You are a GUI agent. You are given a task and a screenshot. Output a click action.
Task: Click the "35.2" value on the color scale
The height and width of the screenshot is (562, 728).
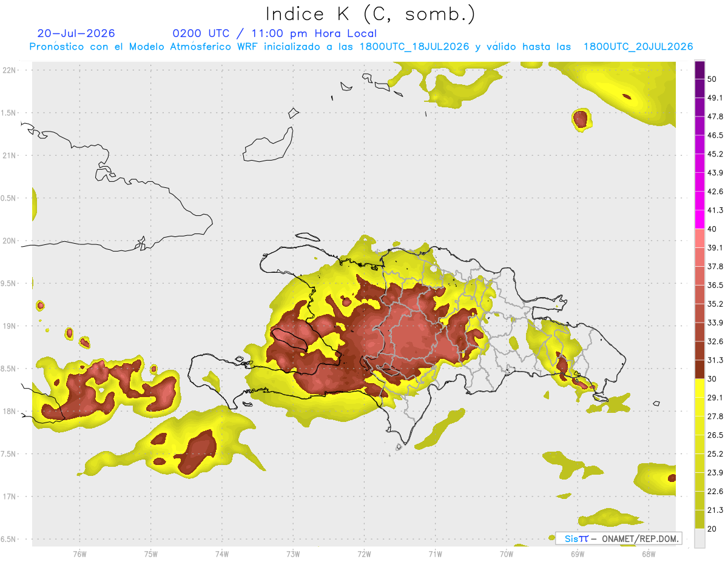tap(715, 304)
